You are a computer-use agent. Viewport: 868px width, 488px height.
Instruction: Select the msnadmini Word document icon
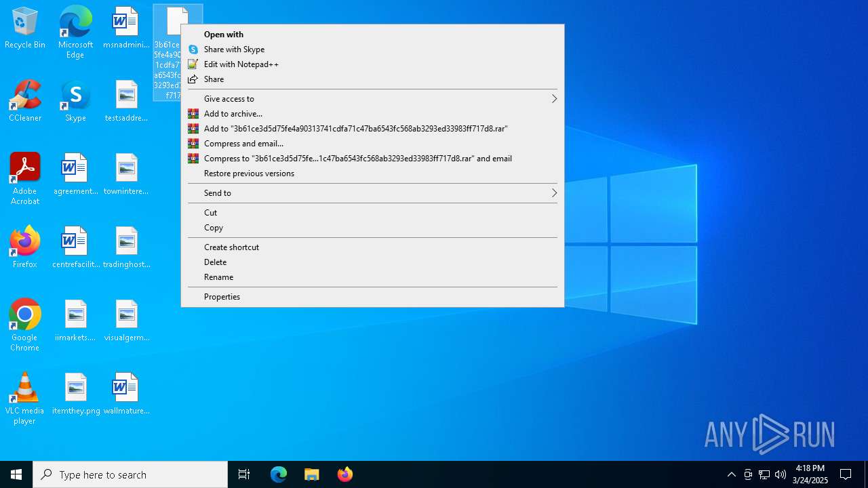[126, 28]
